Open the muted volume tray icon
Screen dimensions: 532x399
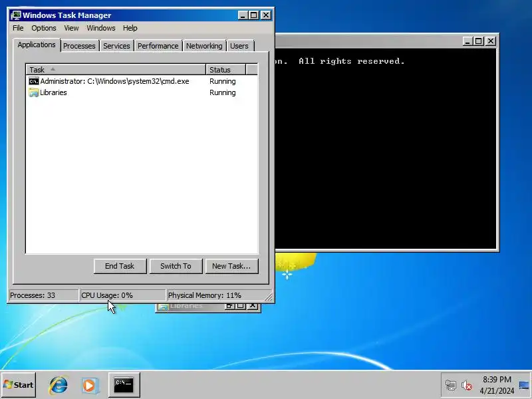467,385
